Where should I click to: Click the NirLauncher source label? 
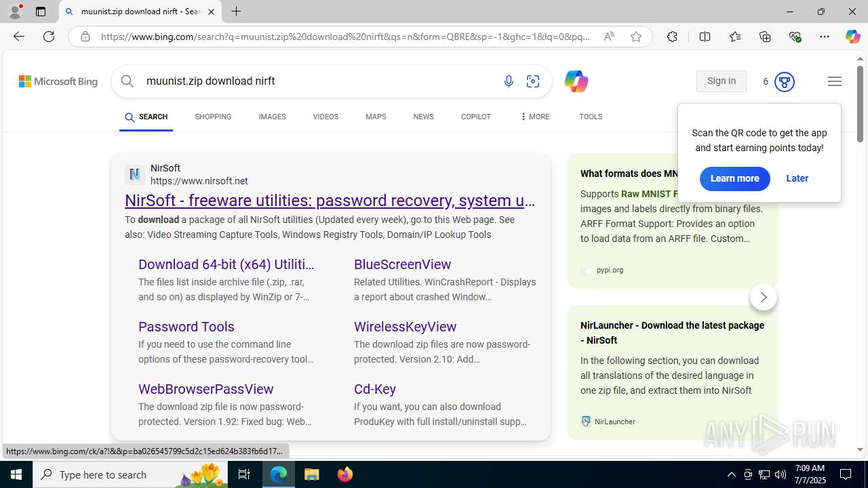[614, 422]
